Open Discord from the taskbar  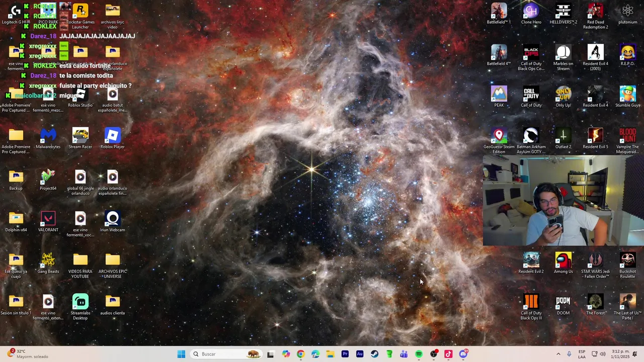click(463, 354)
